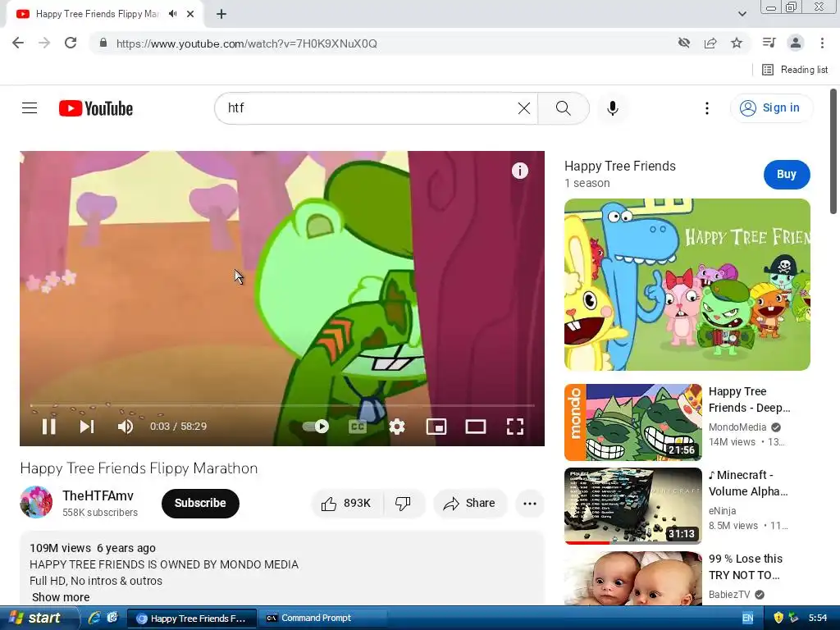
Task: Open TheHTFAmv channel avatar
Action: [x=36, y=503]
